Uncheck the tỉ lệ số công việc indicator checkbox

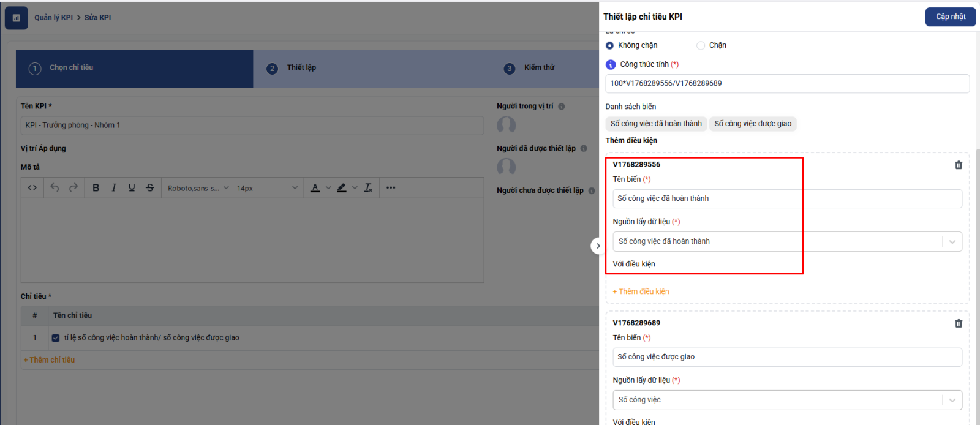[56, 338]
